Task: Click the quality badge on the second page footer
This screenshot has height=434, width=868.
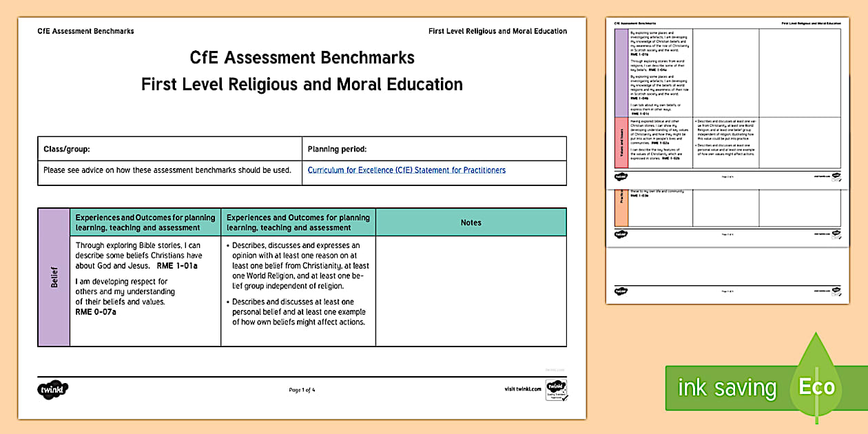Action: tap(835, 177)
